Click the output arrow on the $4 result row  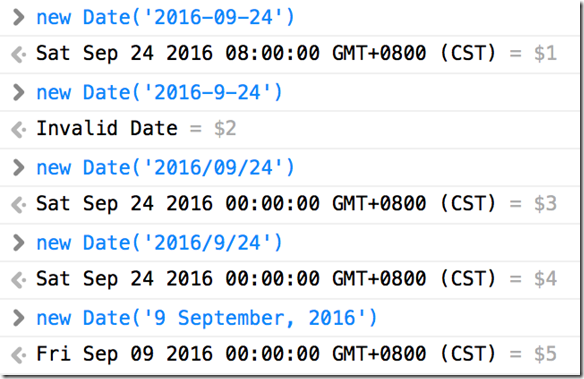pyautogui.click(x=18, y=280)
